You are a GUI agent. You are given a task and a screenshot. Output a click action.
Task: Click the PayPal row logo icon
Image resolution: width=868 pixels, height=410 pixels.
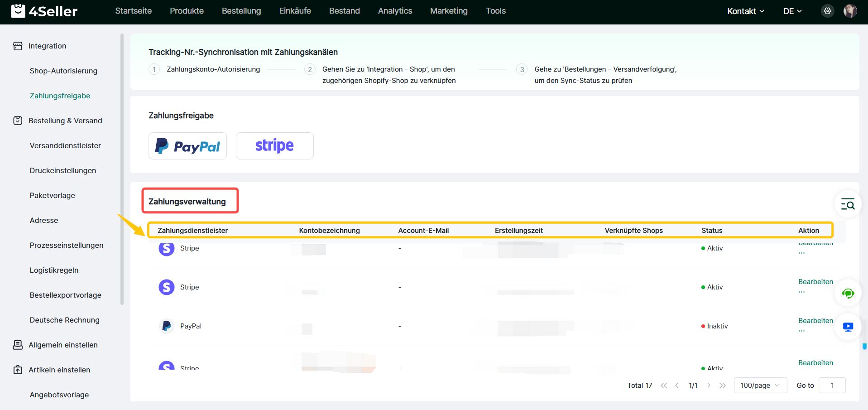[167, 326]
